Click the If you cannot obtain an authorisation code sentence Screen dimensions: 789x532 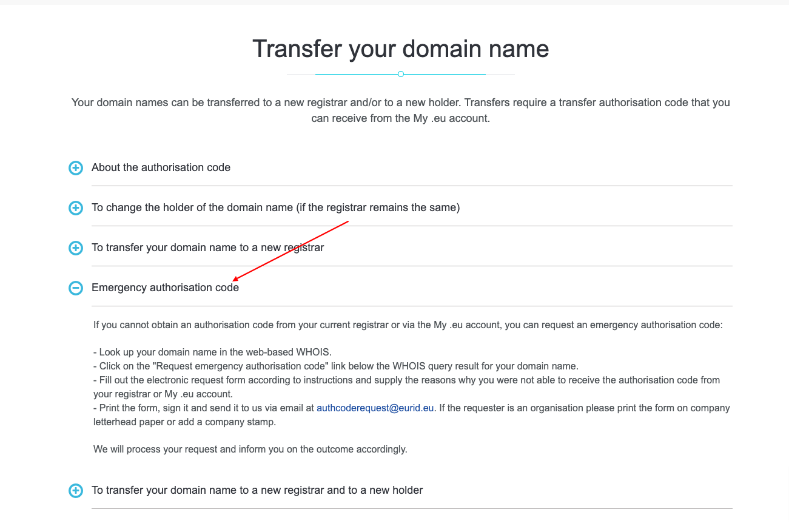[408, 325]
